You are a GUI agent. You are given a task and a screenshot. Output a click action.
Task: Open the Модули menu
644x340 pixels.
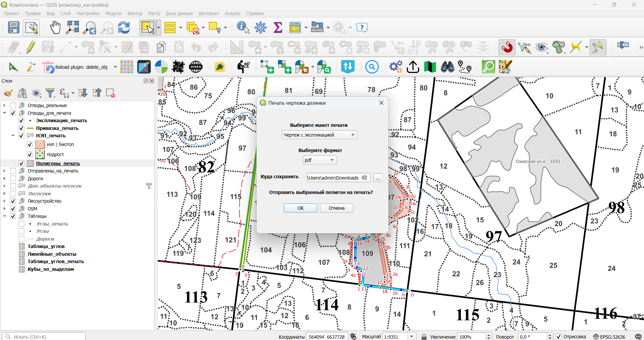[x=113, y=13]
